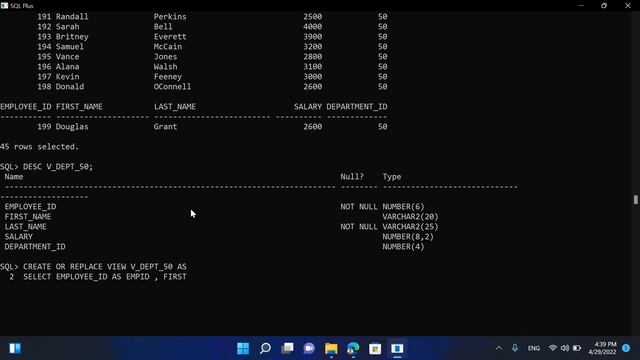Click 'DEPARTMENT_ID' in the DESC output
The width and height of the screenshot is (640, 360).
[35, 247]
